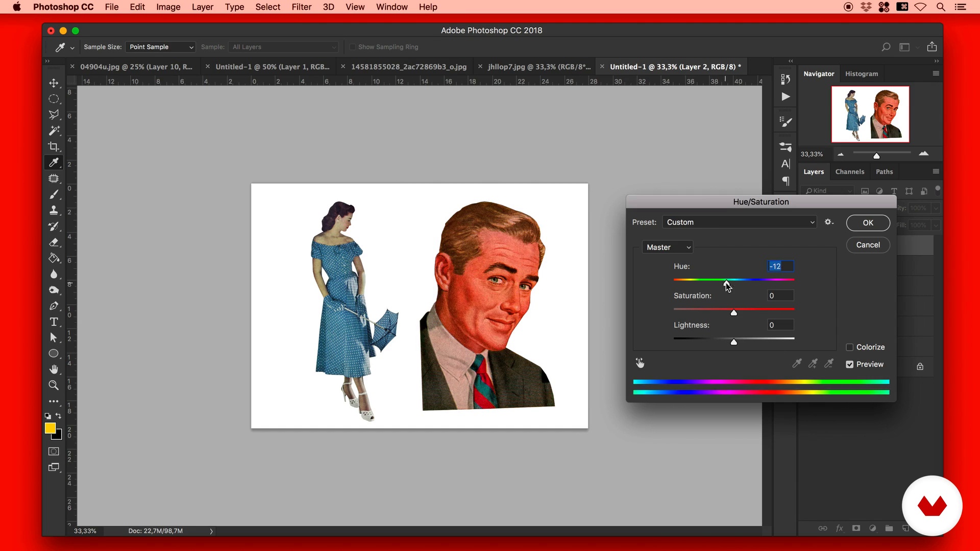980x551 pixels.
Task: Uncheck the Preview checkbox
Action: (850, 364)
